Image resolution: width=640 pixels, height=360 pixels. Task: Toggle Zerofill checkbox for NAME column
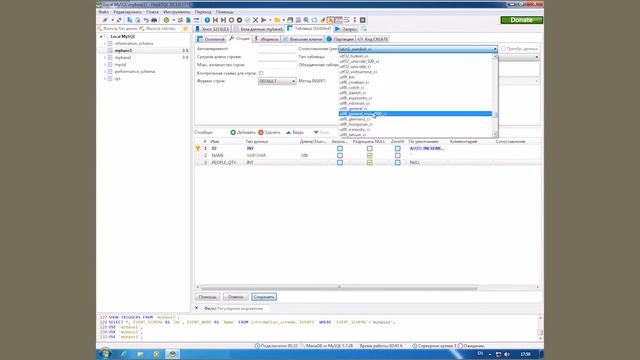coord(398,156)
